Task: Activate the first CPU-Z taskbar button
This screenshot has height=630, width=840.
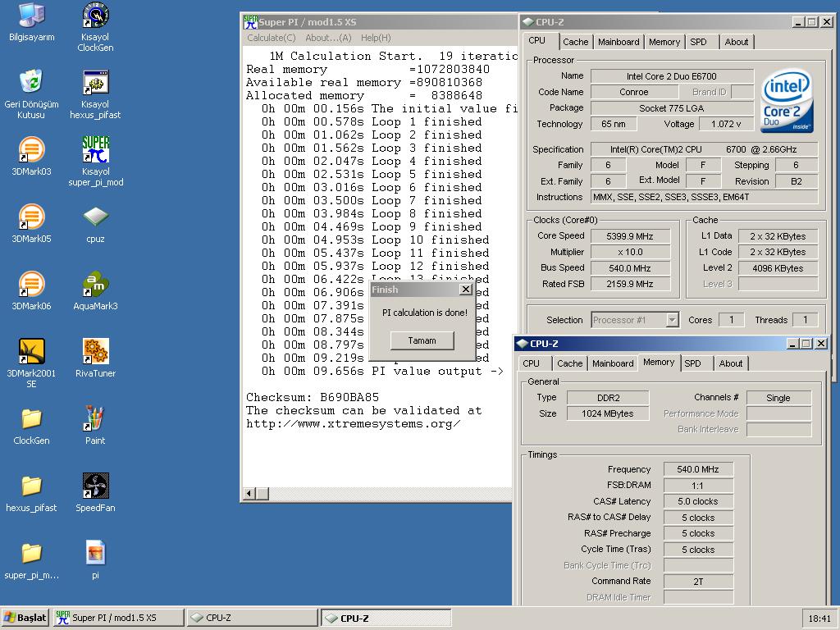Action: tap(253, 618)
